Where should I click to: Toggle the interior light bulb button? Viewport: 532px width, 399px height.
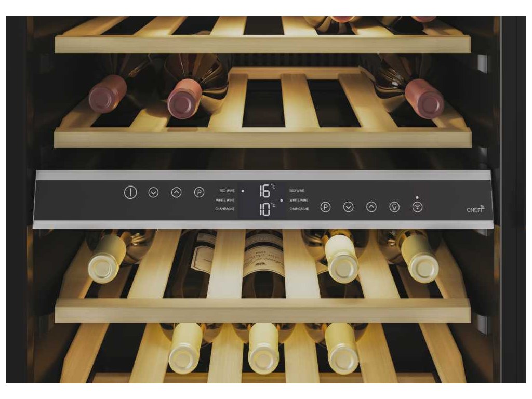click(394, 207)
